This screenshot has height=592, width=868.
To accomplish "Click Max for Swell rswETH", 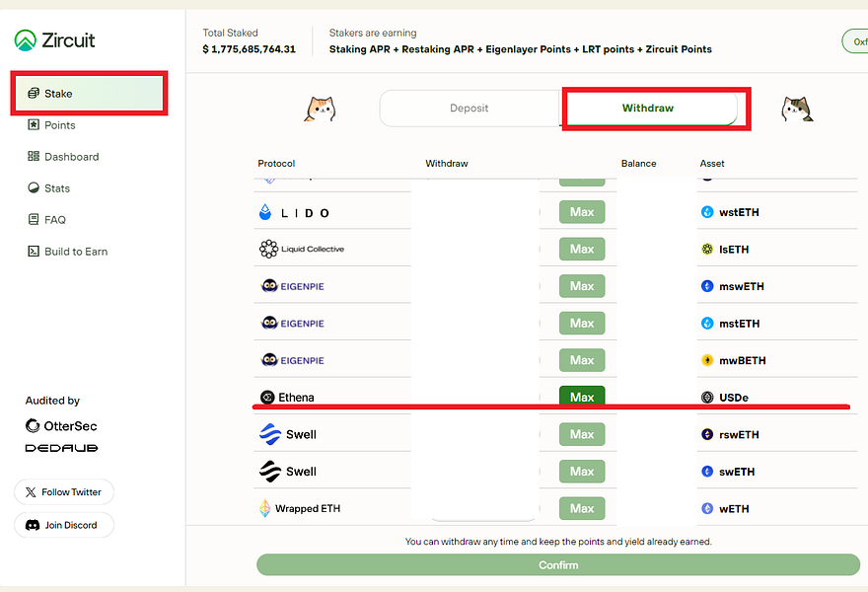I will (582, 435).
